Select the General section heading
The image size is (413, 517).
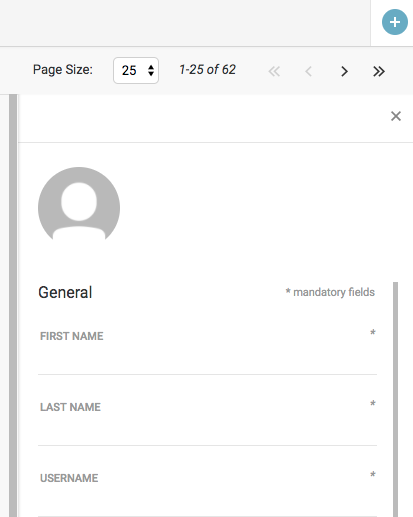(x=65, y=292)
